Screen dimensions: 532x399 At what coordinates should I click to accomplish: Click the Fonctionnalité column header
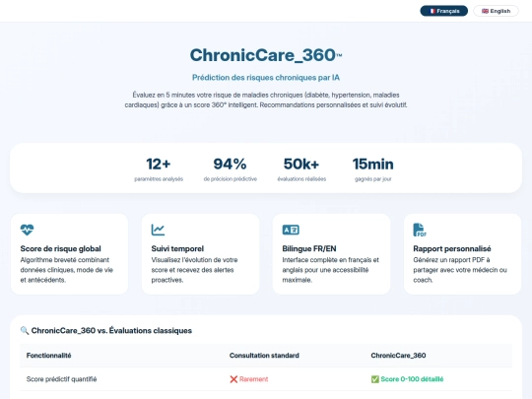click(49, 356)
